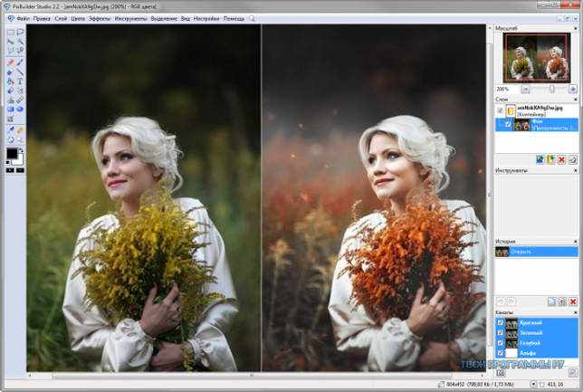The width and height of the screenshot is (583, 392).
Task: Click the black foreground color swatch
Action: click(x=12, y=153)
